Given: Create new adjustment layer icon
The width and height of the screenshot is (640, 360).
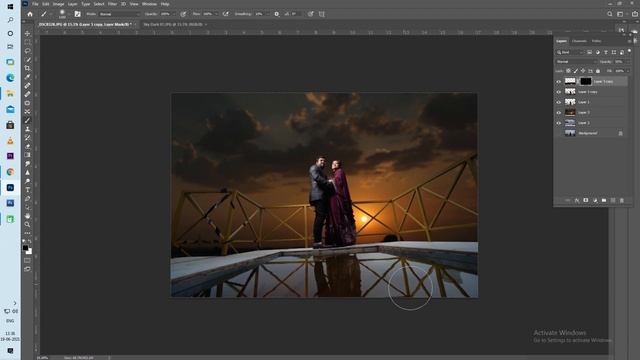Looking at the screenshot, I should point(595,200).
